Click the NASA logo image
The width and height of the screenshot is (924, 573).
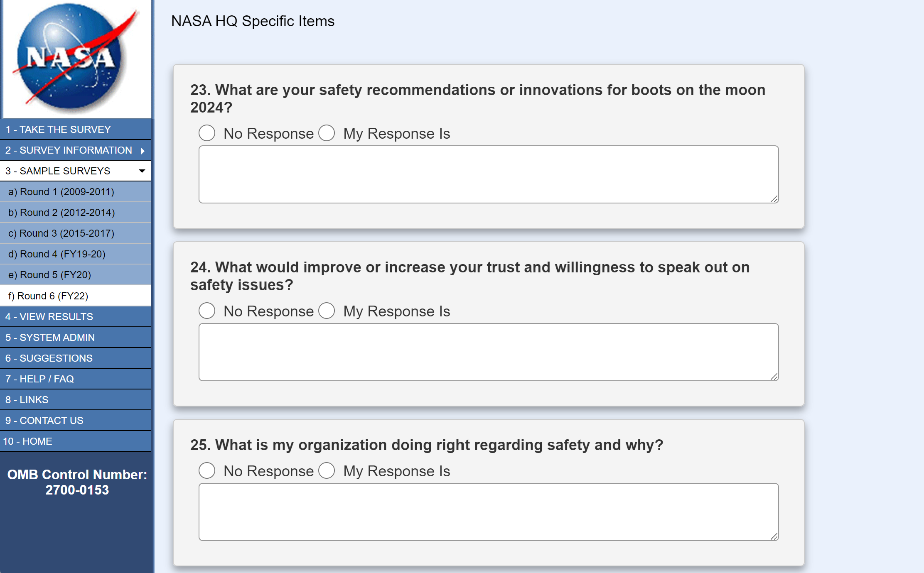[76, 59]
